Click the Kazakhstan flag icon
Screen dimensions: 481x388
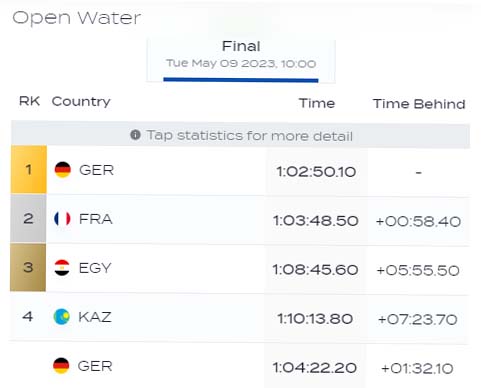click(62, 316)
